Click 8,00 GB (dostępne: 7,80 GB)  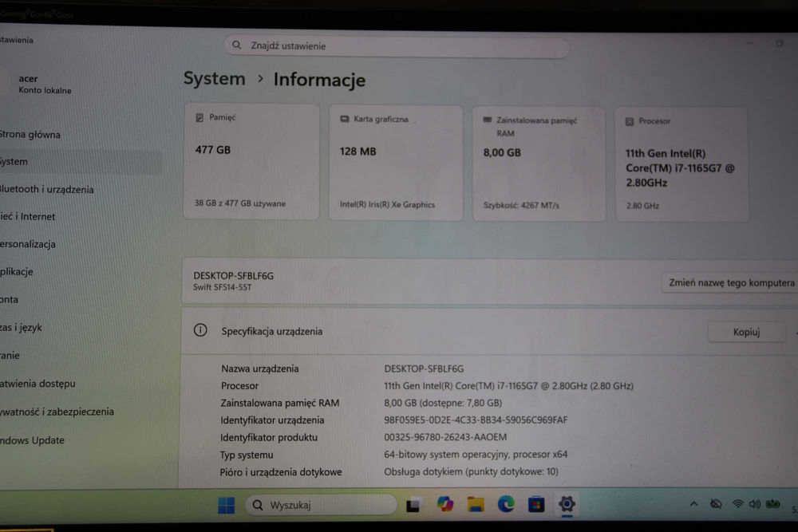[443, 403]
